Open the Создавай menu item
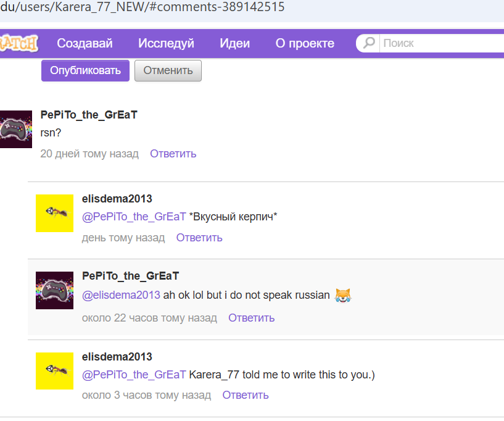The height and width of the screenshot is (421, 504). (85, 43)
